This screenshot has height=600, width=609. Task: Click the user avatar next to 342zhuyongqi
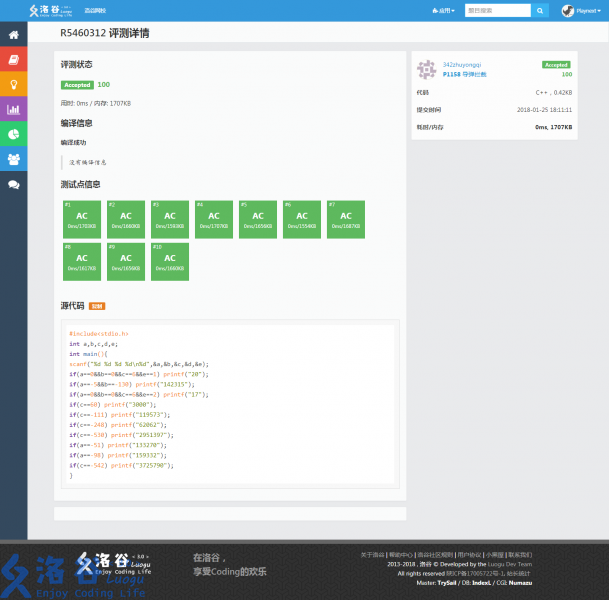point(426,69)
